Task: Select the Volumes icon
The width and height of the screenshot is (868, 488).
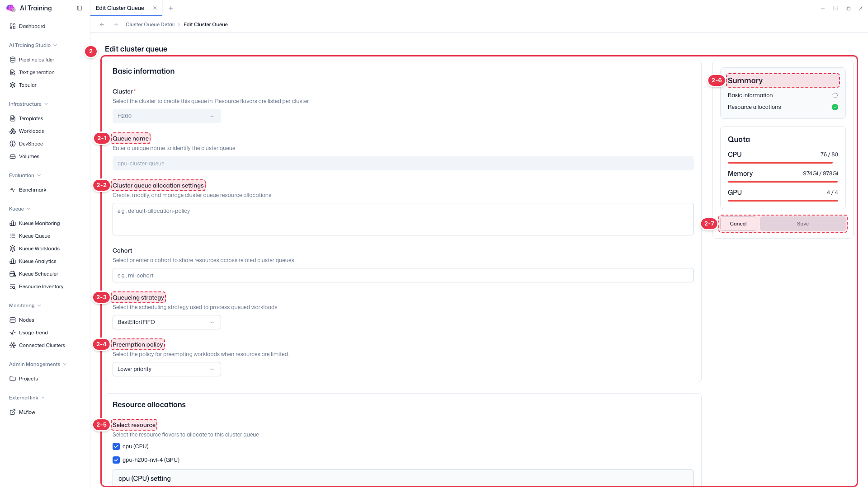Action: pyautogui.click(x=13, y=156)
